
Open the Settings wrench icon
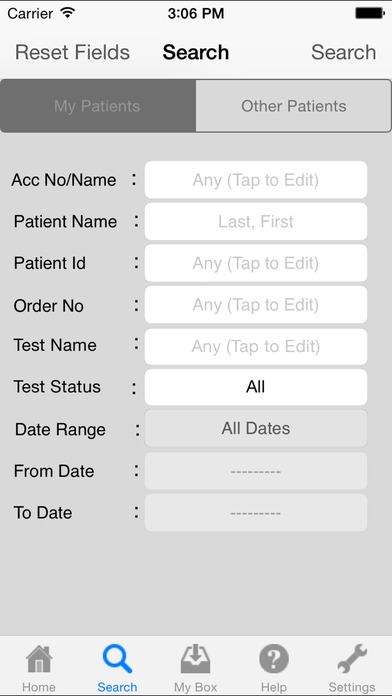(352, 659)
